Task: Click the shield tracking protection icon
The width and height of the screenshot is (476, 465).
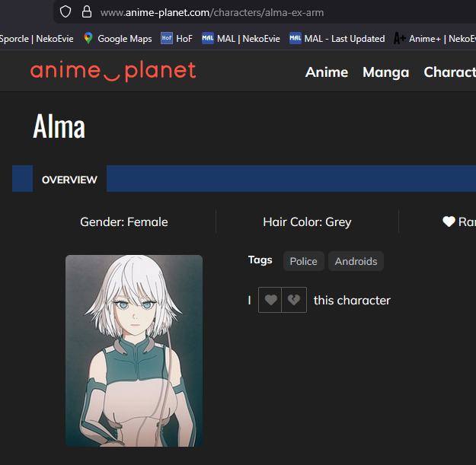Action: (65, 12)
